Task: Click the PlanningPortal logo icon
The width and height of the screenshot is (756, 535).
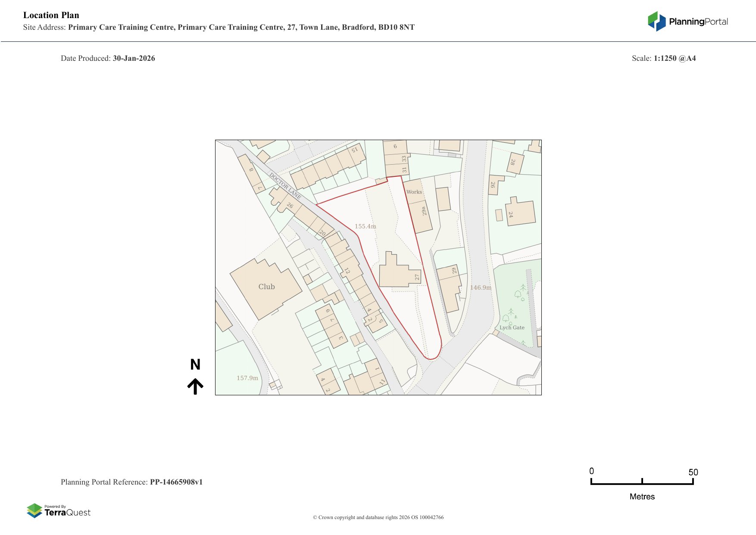Action: pyautogui.click(x=656, y=22)
